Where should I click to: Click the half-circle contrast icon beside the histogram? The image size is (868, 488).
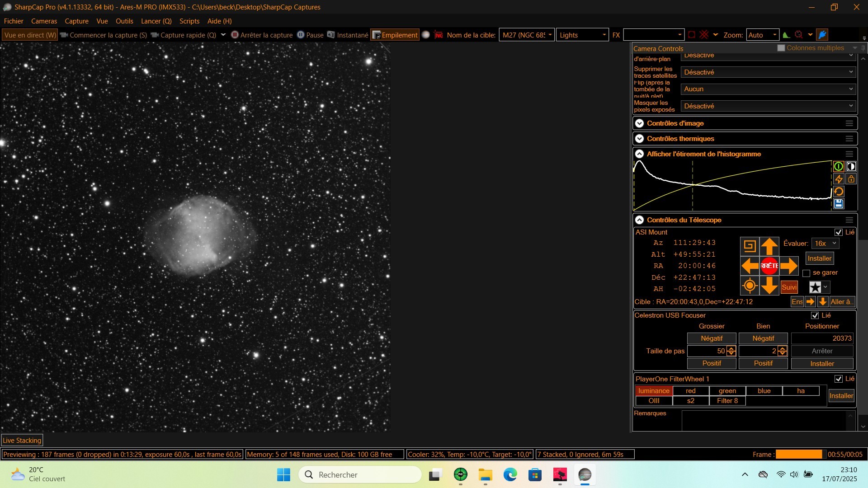(851, 167)
